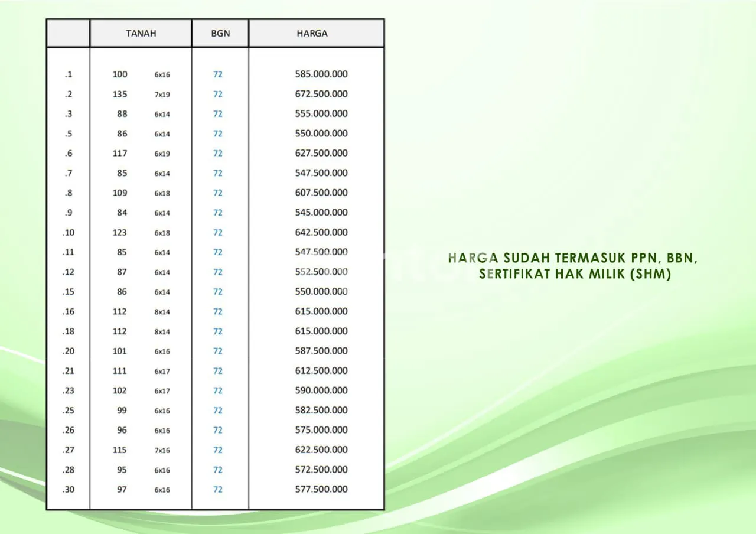Select the price 585.000.000
This screenshot has width=756, height=534.
click(x=321, y=74)
